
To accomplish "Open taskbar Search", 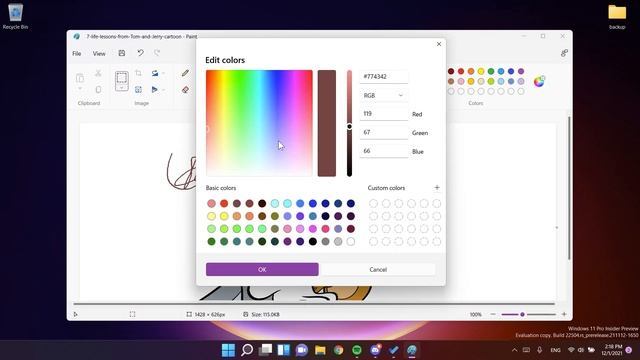I will (247, 350).
